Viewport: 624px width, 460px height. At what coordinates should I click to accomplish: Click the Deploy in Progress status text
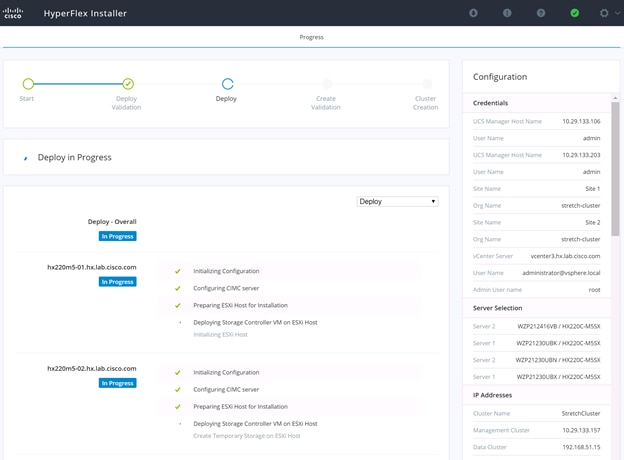pyautogui.click(x=74, y=158)
